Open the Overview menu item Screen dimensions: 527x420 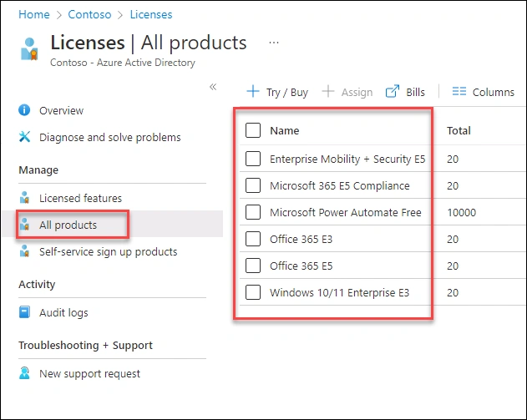tap(61, 110)
